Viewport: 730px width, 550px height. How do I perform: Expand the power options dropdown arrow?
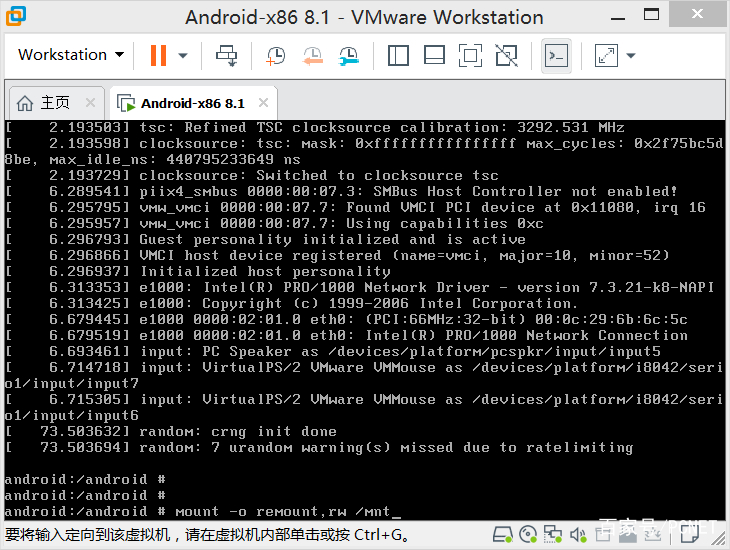(183, 56)
